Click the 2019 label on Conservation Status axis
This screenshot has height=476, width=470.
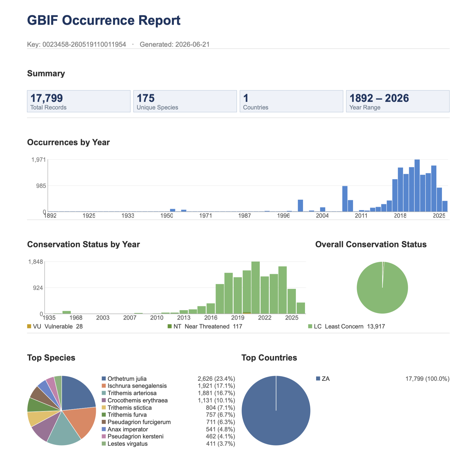(x=238, y=318)
